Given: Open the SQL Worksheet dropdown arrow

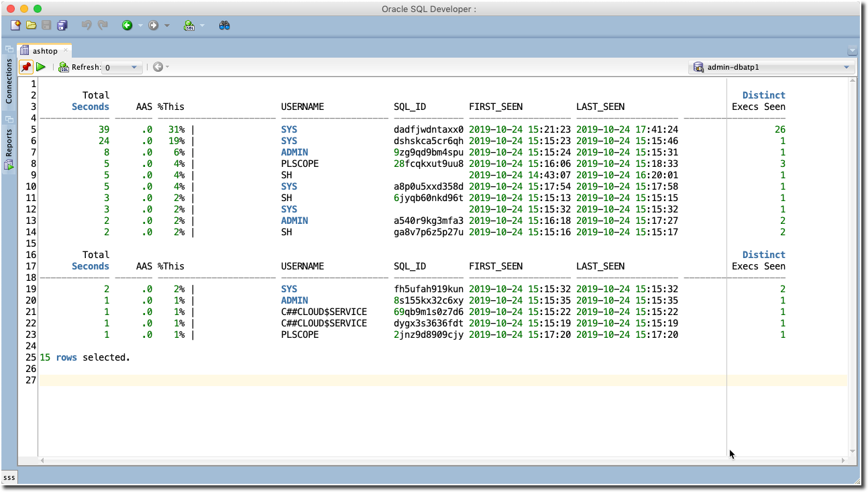Looking at the screenshot, I should tap(202, 25).
